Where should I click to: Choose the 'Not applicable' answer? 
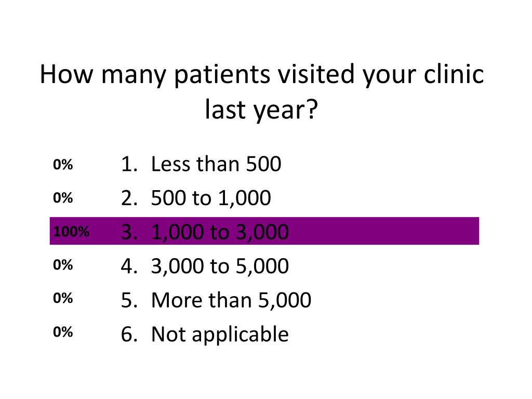(x=220, y=335)
